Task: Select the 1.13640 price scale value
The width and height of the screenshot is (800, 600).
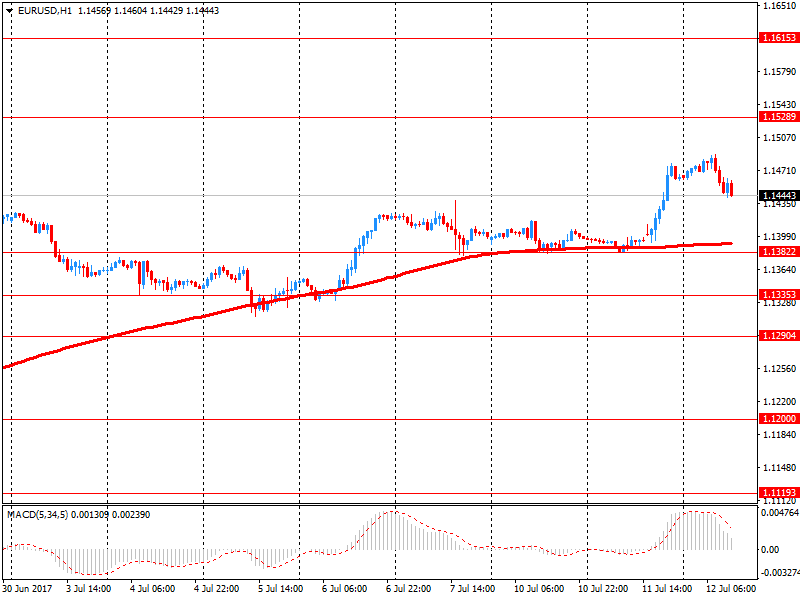Action: tap(779, 269)
